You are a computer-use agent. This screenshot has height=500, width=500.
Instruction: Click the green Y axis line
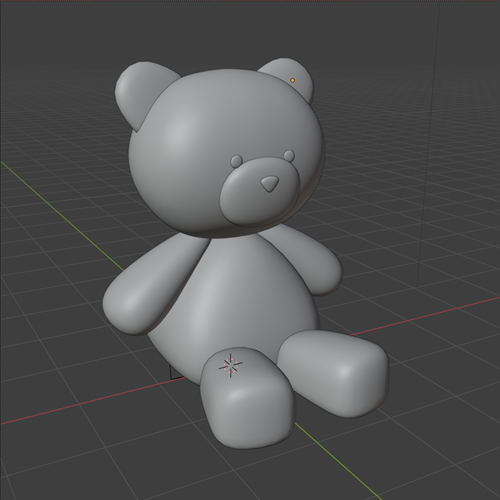(x=60, y=213)
